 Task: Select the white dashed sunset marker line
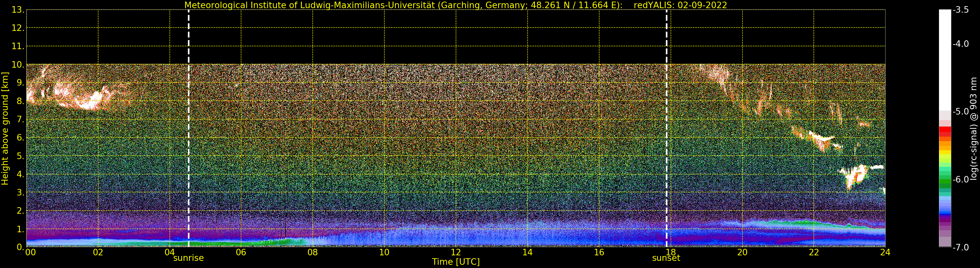pos(666,128)
